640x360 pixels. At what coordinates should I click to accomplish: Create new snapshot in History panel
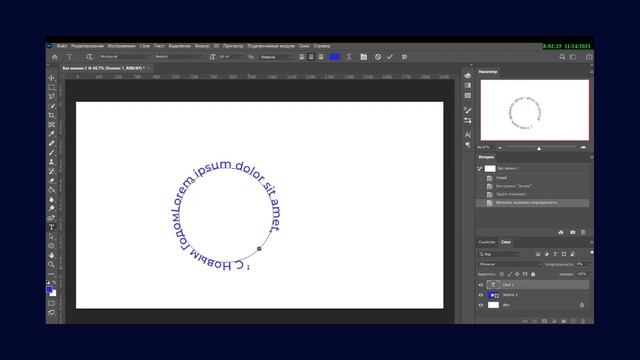(573, 232)
